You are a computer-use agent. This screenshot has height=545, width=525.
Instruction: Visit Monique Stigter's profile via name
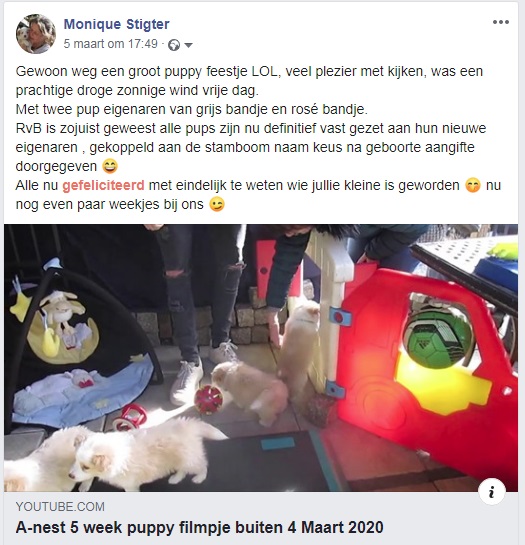[116, 24]
